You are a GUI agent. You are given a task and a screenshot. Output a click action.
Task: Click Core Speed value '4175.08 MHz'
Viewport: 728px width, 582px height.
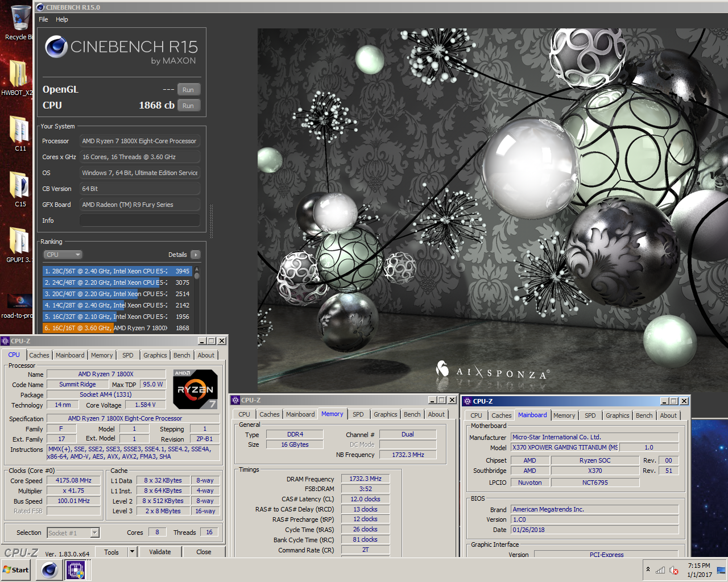point(74,480)
